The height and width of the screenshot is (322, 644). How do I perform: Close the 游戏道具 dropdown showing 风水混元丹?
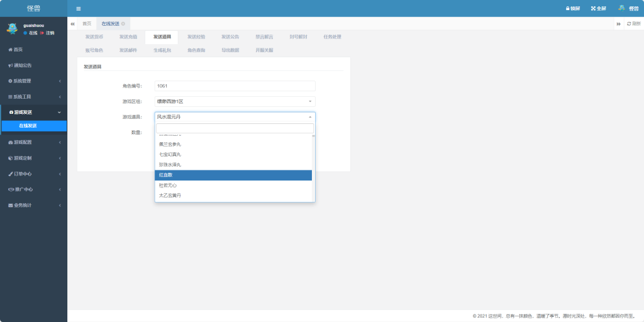coord(235,117)
